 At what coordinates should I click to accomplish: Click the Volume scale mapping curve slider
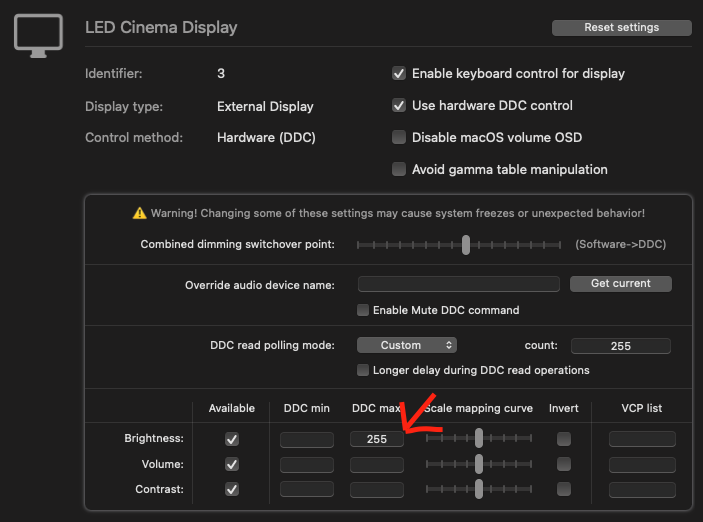click(479, 464)
